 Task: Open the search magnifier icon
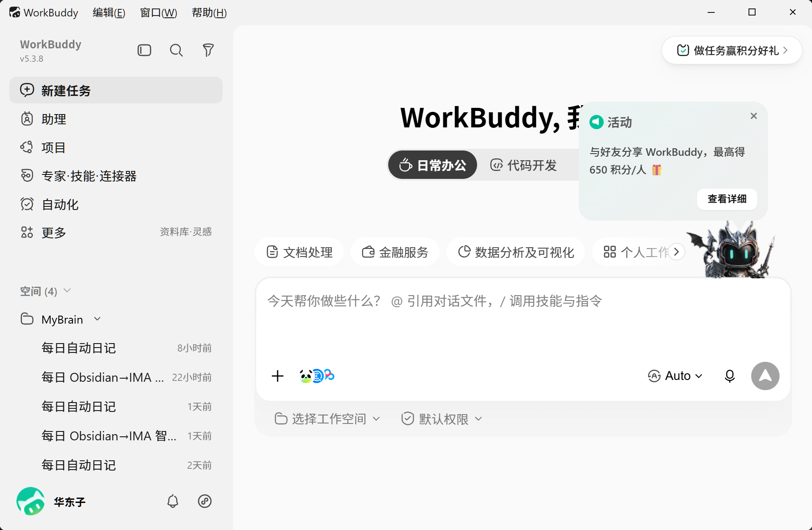click(176, 50)
